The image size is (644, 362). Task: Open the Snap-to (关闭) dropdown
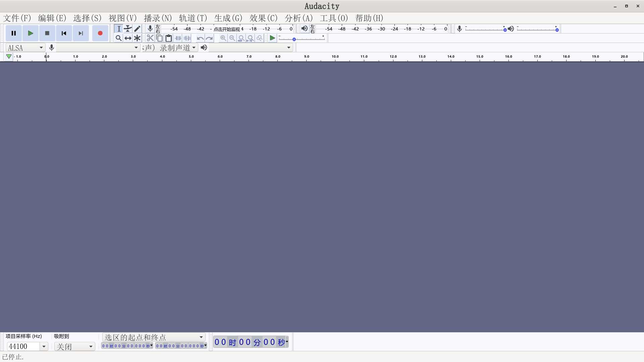74,347
